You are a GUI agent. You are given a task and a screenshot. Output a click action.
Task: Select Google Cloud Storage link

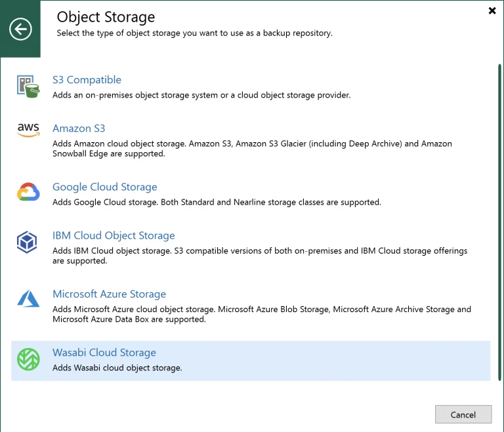tap(104, 187)
